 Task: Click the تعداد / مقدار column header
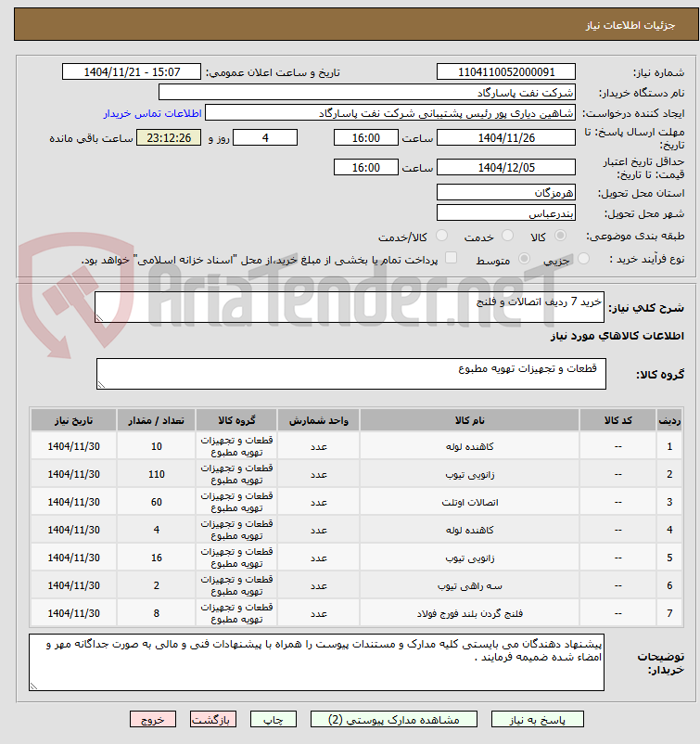(157, 420)
